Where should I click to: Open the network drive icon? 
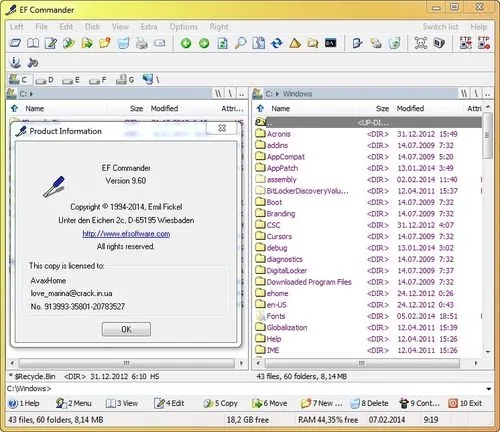(150, 79)
